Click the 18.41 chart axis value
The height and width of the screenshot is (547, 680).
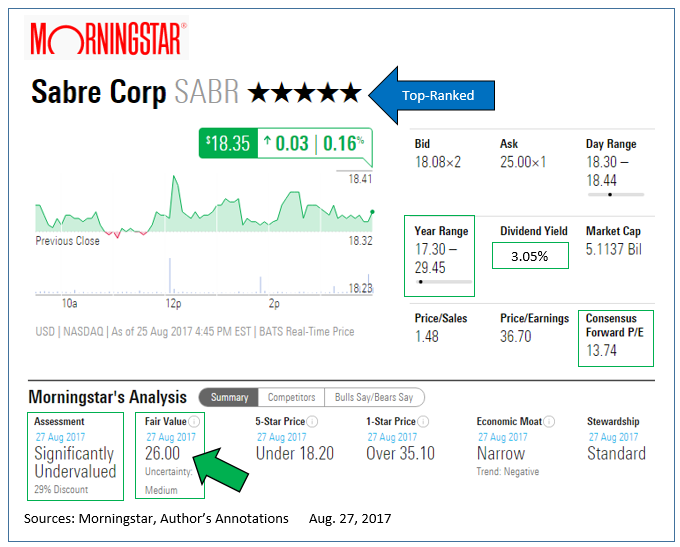(x=360, y=179)
